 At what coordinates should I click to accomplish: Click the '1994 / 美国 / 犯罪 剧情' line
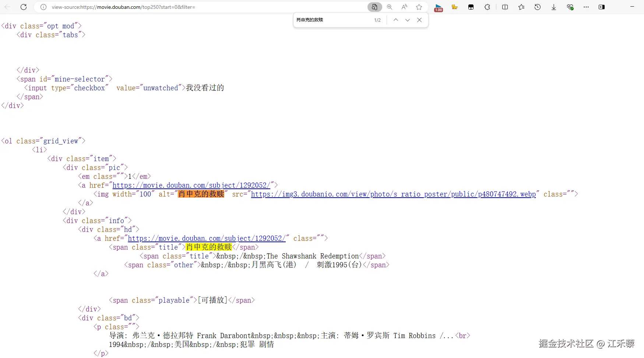191,344
